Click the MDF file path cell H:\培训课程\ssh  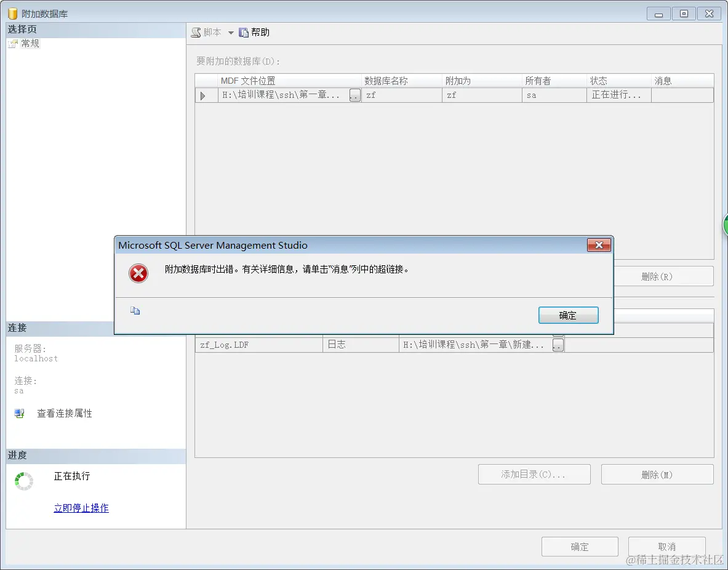point(284,95)
